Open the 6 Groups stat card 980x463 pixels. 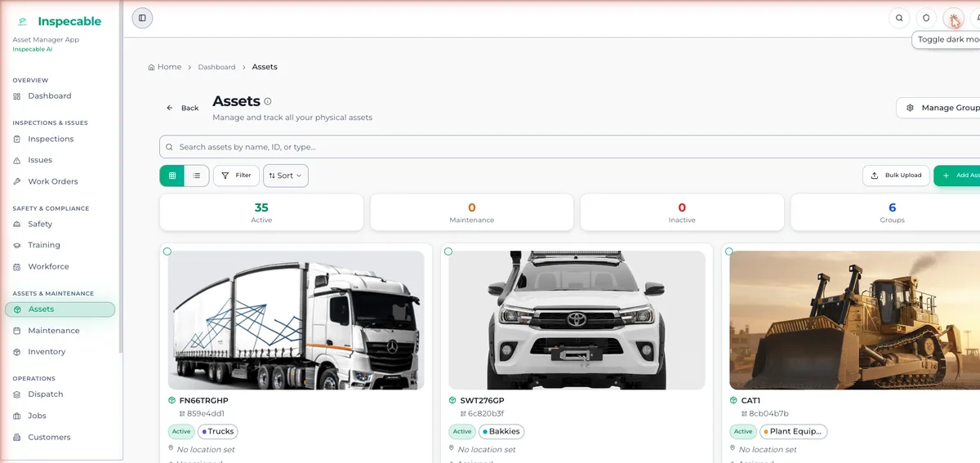885,212
